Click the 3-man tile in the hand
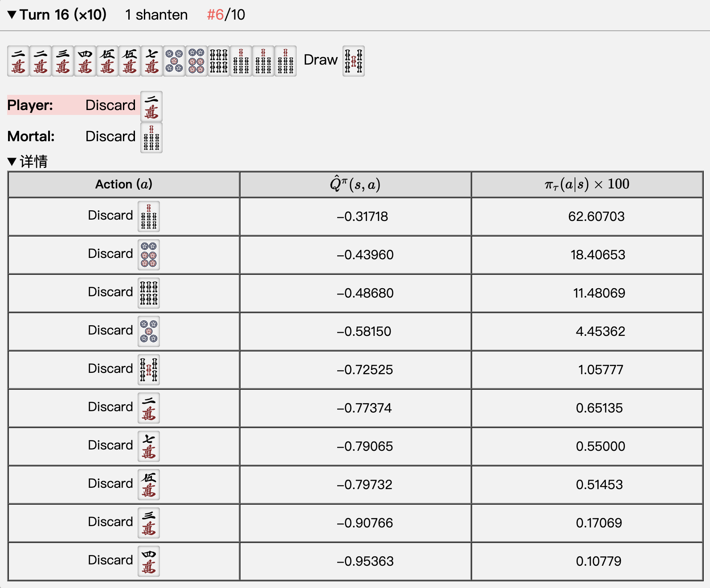 click(63, 61)
